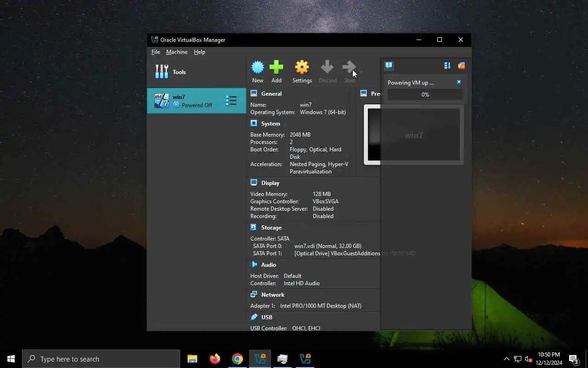Select the win7 virtual machine entry
Viewport: 588px width, 368px height.
[x=197, y=101]
